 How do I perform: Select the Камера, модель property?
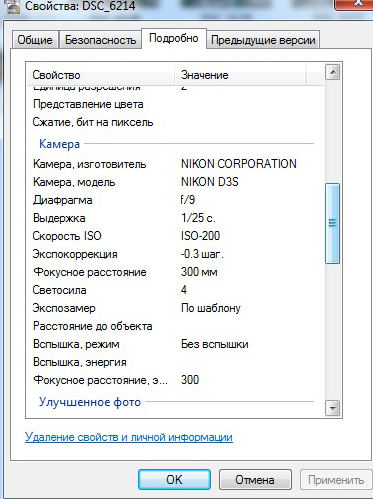point(74,182)
